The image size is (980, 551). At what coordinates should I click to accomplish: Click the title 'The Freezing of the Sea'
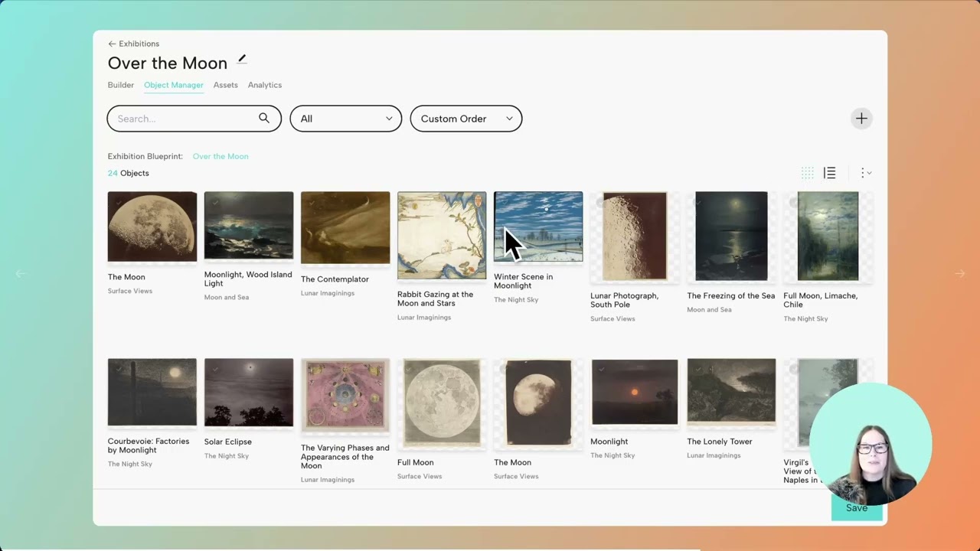[x=731, y=295]
